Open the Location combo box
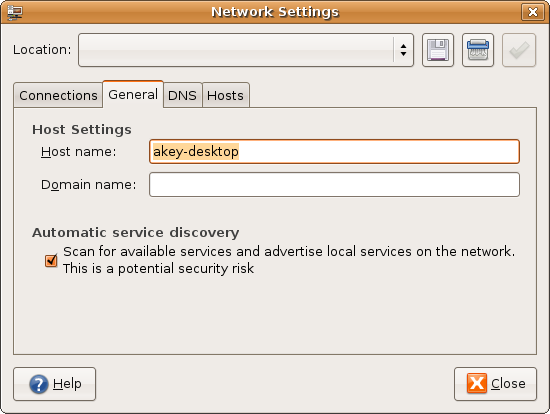 coord(246,50)
